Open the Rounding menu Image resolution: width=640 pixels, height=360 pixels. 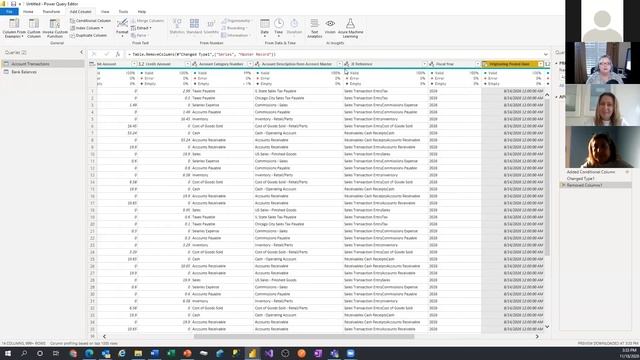click(x=233, y=28)
